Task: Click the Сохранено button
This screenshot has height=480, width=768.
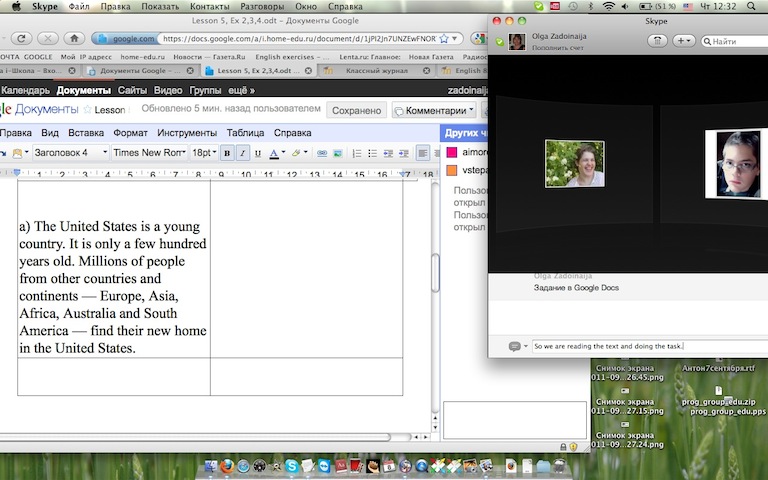Action: point(357,110)
